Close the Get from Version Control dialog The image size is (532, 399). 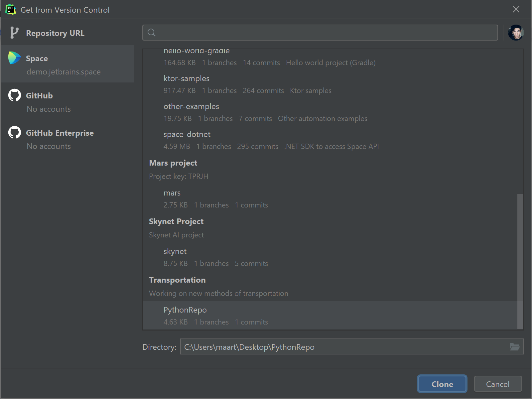pos(516,10)
